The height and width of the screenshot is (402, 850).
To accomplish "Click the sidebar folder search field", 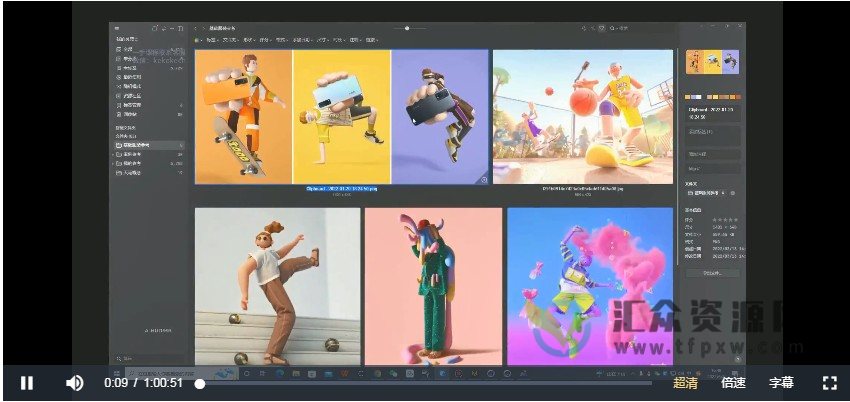I will [149, 359].
